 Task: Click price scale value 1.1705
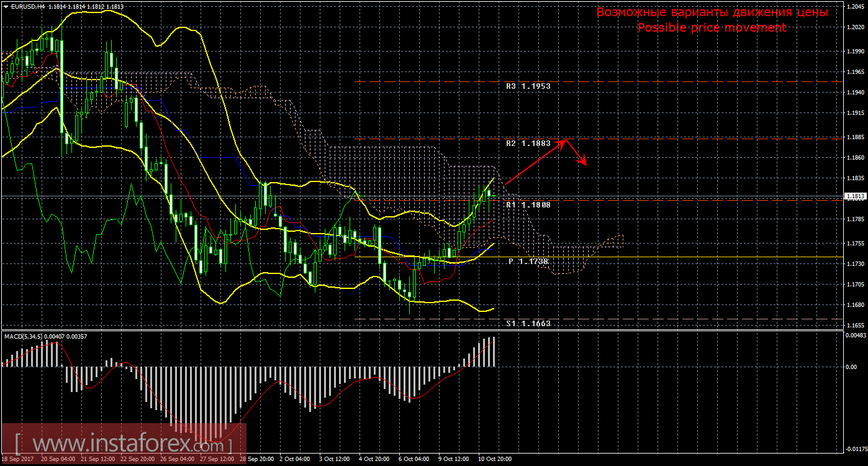[x=856, y=285]
